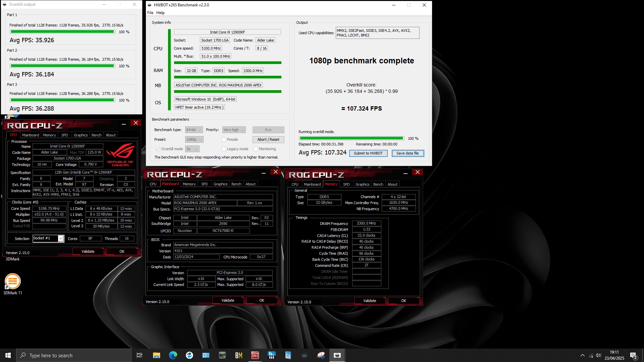Enable the Monitoring checkbox
The height and width of the screenshot is (362, 644).
(x=256, y=149)
